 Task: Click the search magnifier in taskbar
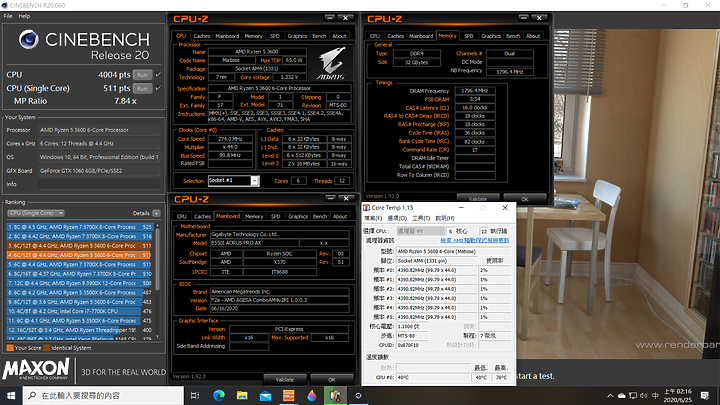click(x=32, y=395)
